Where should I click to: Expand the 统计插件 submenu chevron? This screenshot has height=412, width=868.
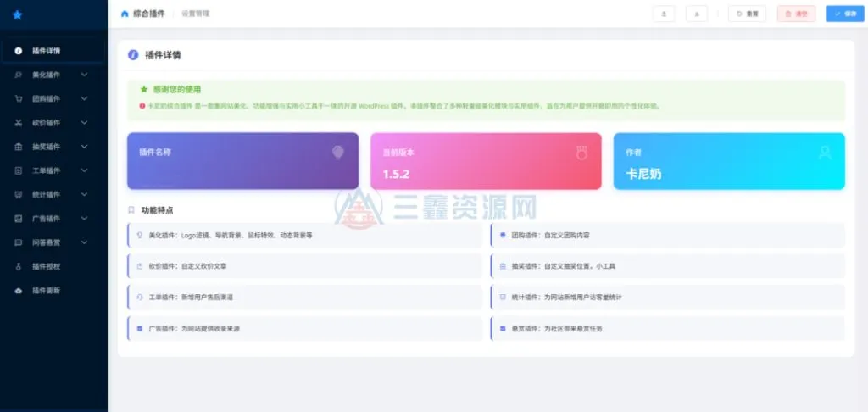(x=84, y=194)
